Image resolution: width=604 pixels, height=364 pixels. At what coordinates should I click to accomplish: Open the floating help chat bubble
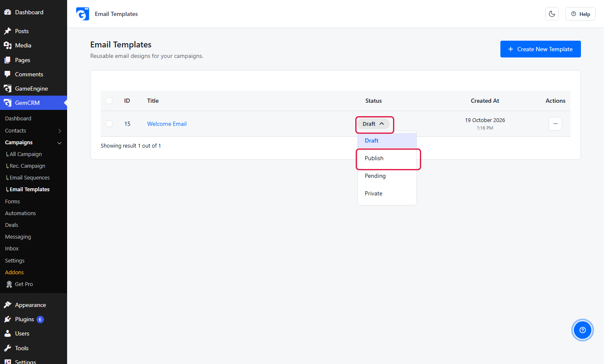pyautogui.click(x=582, y=330)
